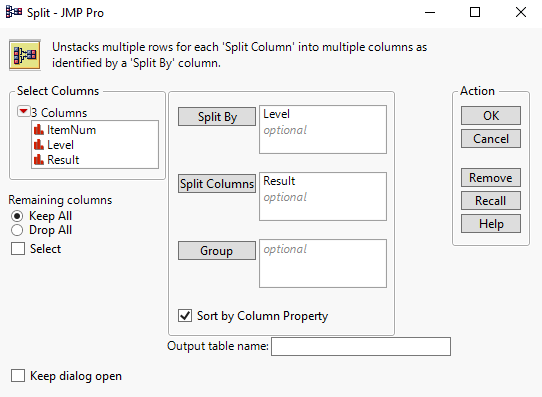
Task: Click the red bar icon next to ItemNum
Action: pyautogui.click(x=39, y=130)
